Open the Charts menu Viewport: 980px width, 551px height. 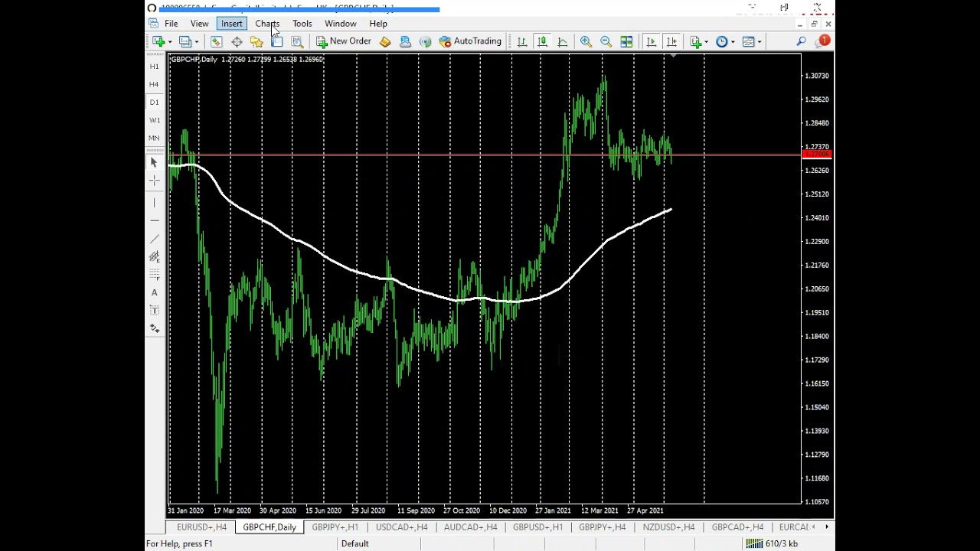coord(267,24)
